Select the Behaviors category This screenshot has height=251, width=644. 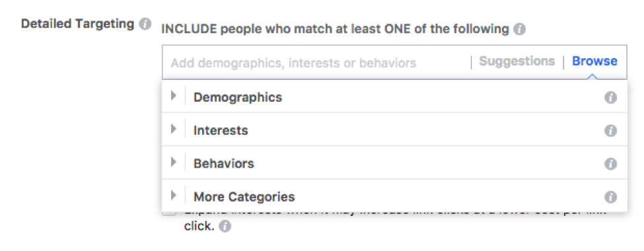[x=224, y=164]
